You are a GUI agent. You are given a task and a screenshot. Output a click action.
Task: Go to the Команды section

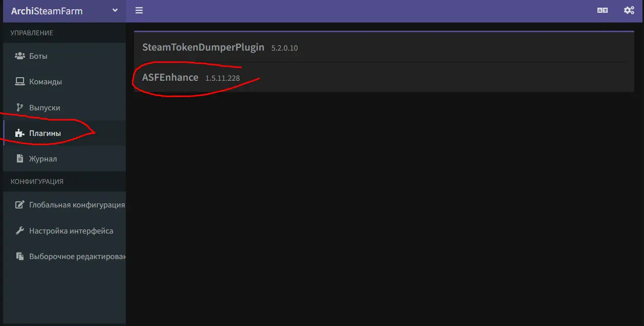point(64,82)
